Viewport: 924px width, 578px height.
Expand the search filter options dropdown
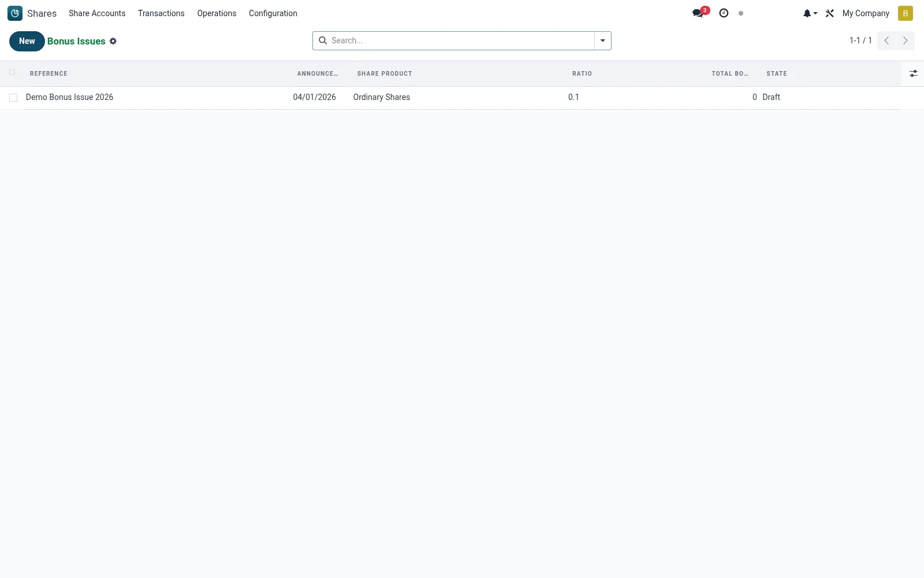click(602, 40)
